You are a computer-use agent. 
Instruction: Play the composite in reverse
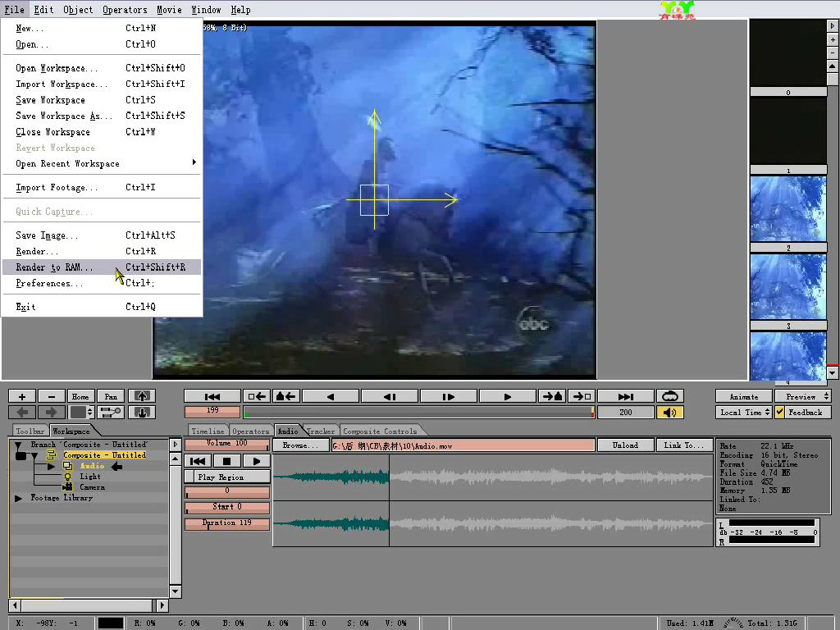tap(331, 396)
